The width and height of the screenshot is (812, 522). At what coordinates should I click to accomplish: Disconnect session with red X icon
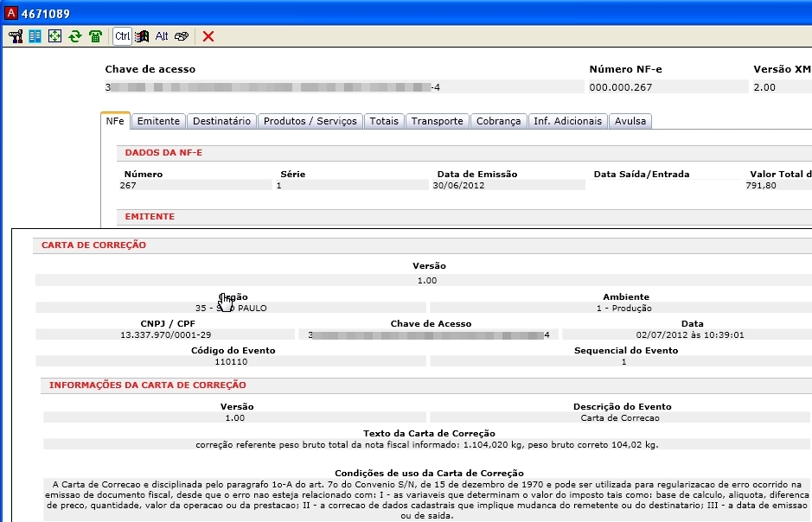[208, 36]
